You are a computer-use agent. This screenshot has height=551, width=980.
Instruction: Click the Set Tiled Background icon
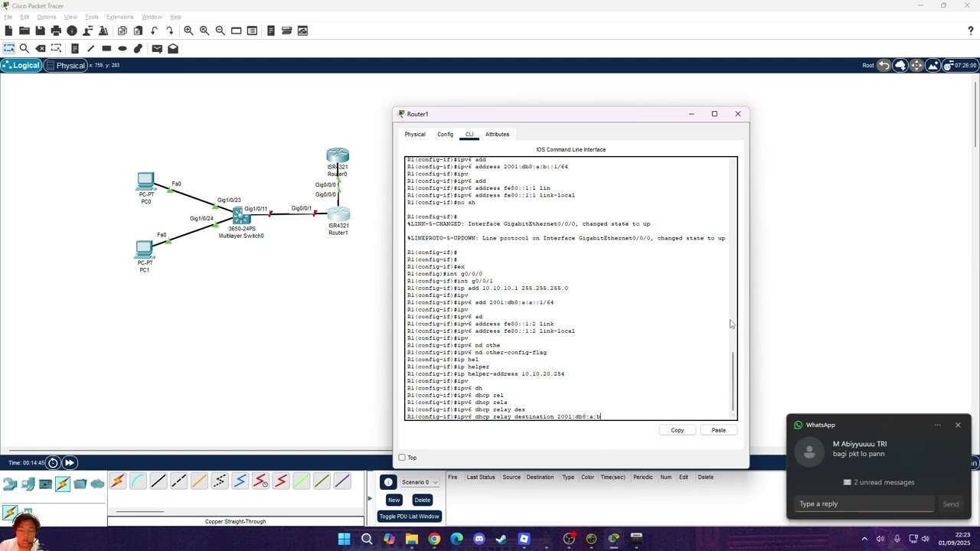(x=933, y=65)
